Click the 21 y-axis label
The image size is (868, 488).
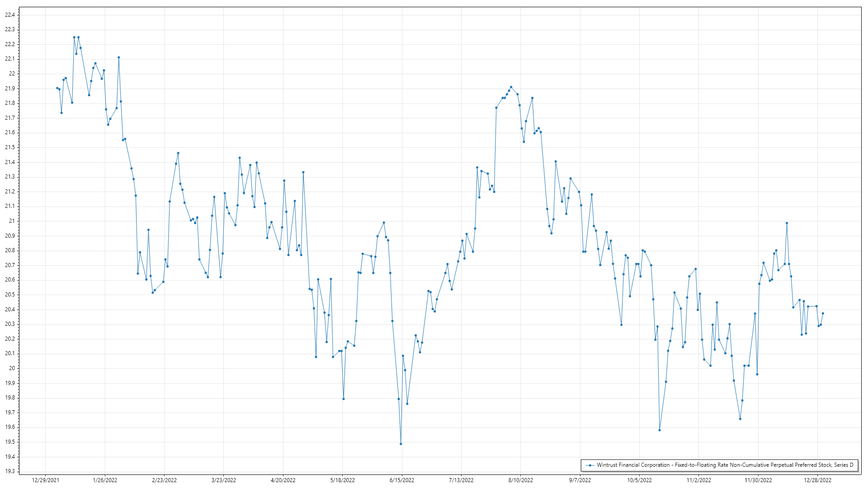[x=12, y=221]
